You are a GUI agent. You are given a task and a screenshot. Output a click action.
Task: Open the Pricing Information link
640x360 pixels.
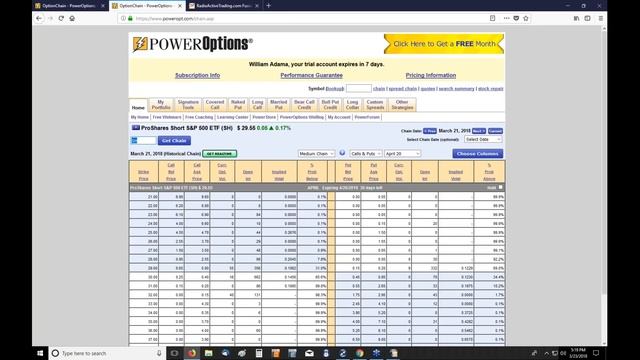pos(431,76)
